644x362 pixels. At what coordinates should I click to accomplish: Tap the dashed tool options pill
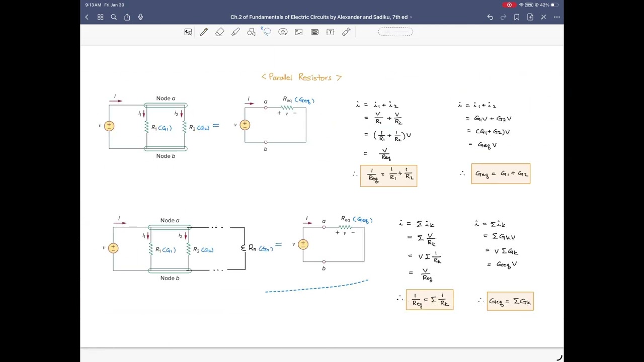[x=395, y=32]
